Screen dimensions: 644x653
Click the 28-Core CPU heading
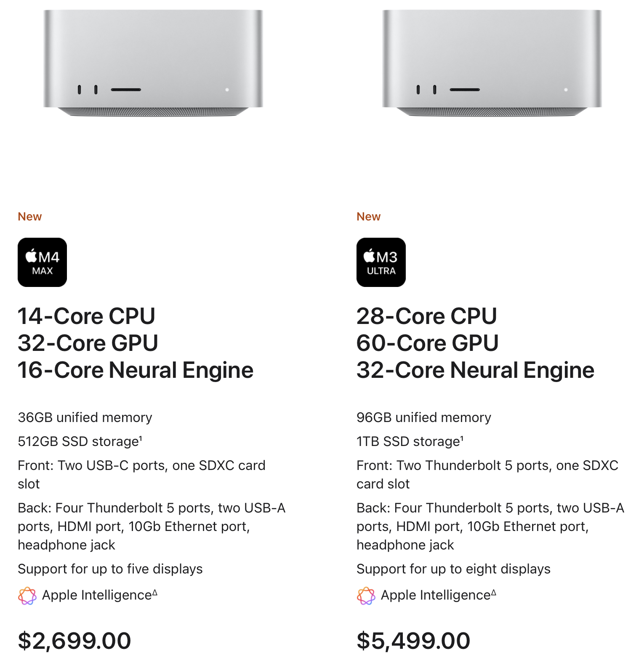[x=426, y=316]
